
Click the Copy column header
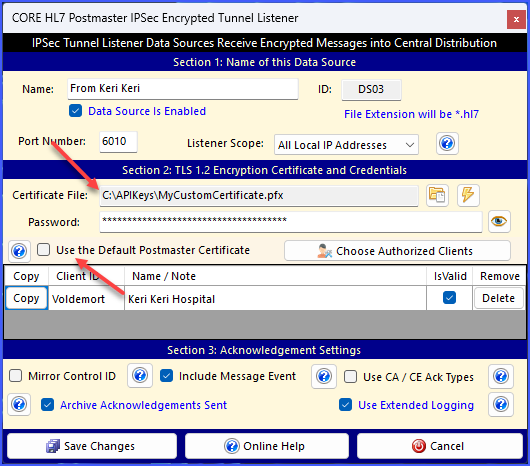click(26, 276)
